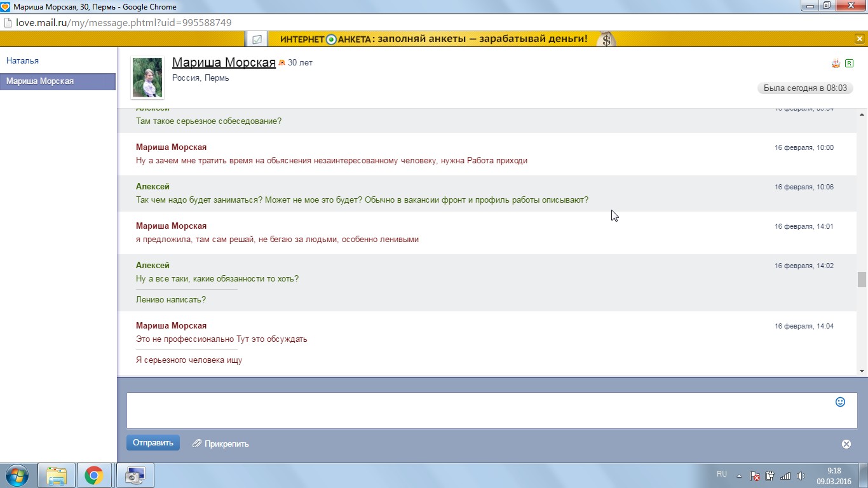868x488 pixels.
Task: Click message starting 'Так чем надо будет заниматься?'
Action: click(362, 200)
